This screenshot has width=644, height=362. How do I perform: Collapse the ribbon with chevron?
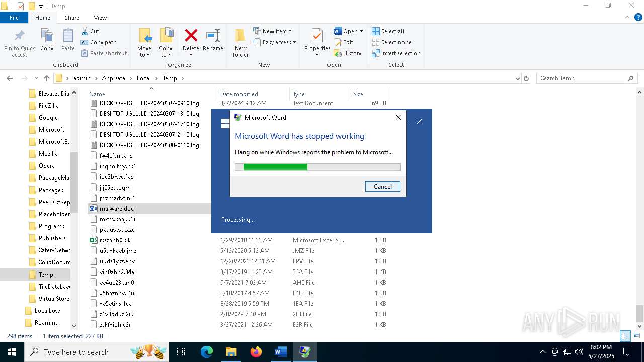[x=627, y=17]
